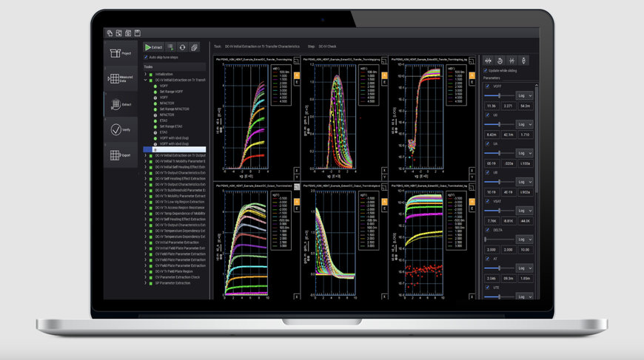644x360 pixels.
Task: Click the VOFF parameter slider
Action: pos(499,95)
